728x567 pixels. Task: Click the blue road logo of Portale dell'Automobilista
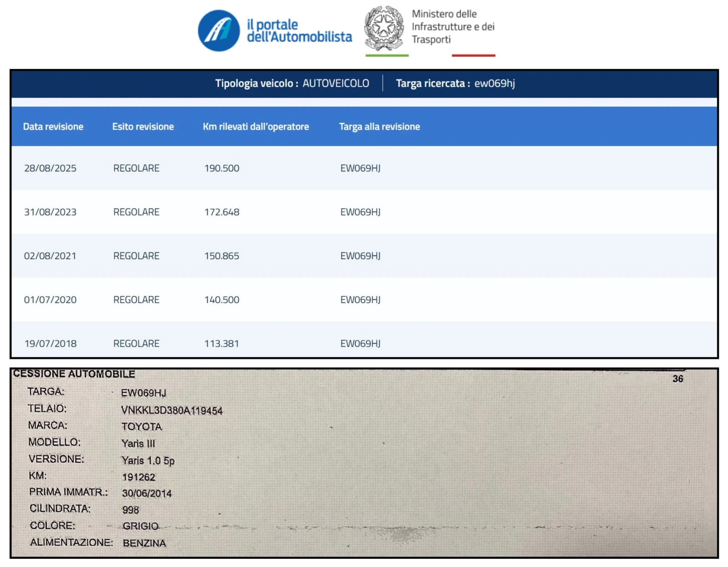(x=218, y=31)
